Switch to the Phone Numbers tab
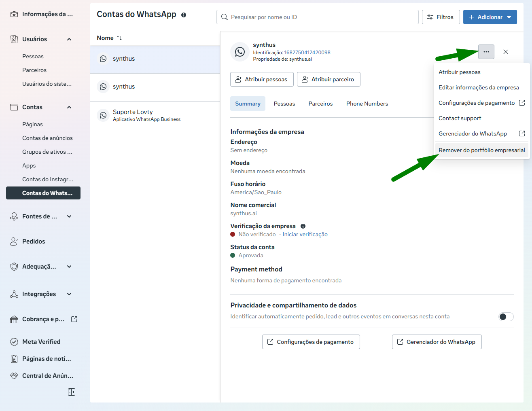Screen dimensions: 532x411 (367, 104)
